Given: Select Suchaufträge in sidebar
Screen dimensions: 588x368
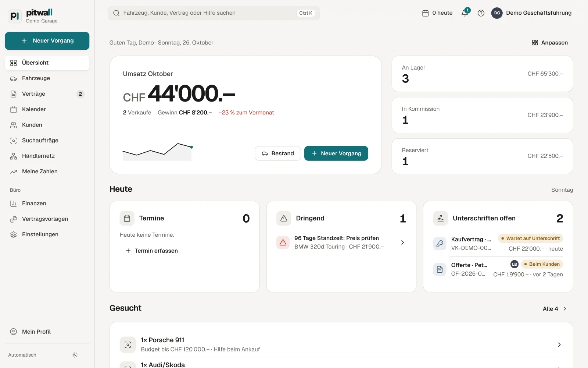Looking at the screenshot, I should point(47,141).
